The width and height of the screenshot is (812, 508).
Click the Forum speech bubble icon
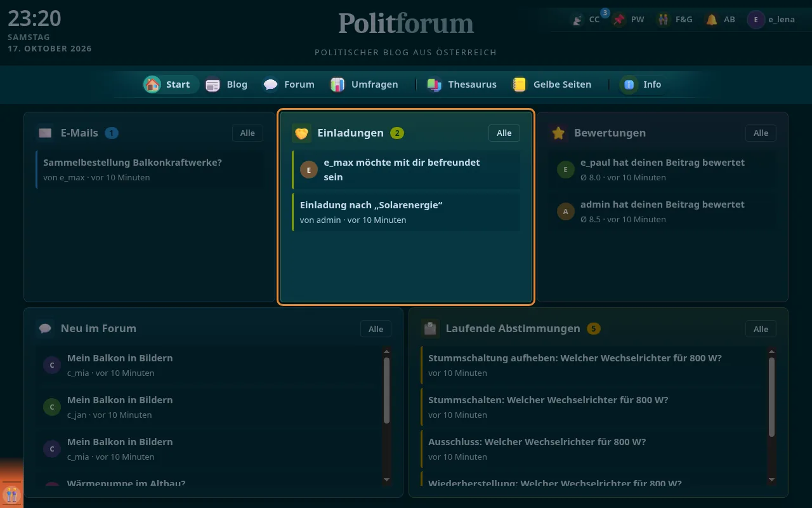(x=271, y=84)
